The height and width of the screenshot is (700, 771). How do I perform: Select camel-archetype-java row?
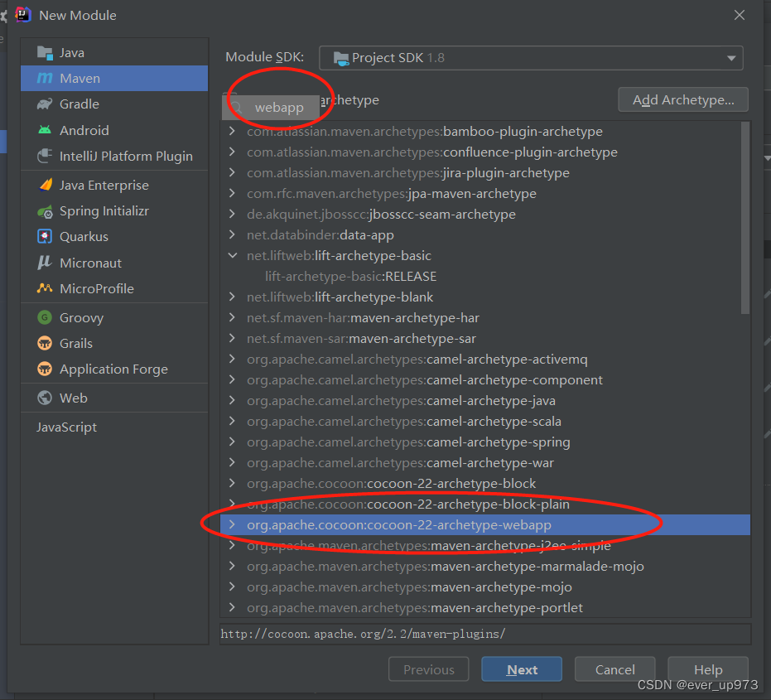point(485,400)
